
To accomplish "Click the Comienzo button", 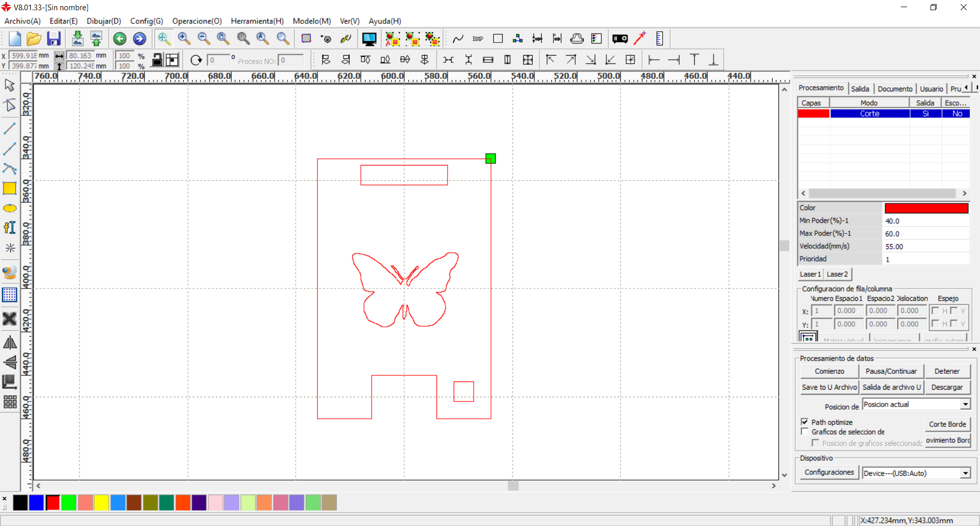I will pos(829,371).
